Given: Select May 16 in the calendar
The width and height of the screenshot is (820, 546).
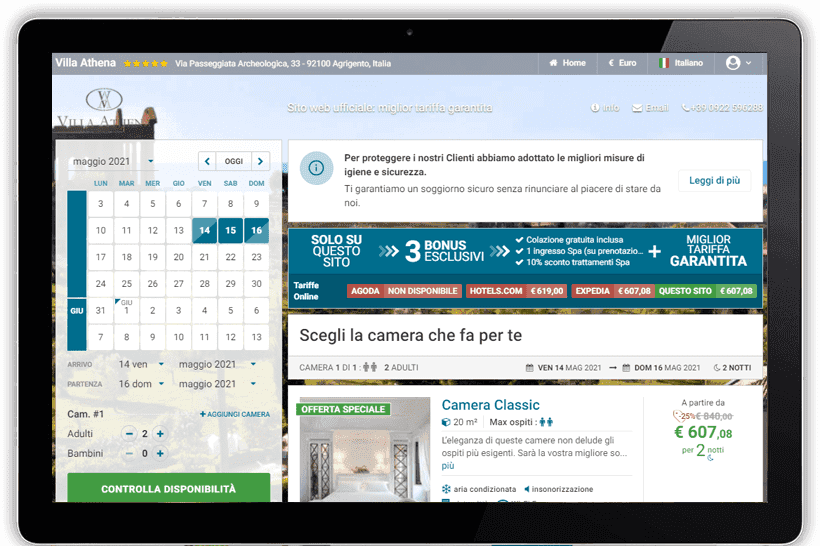Looking at the screenshot, I should tap(256, 230).
